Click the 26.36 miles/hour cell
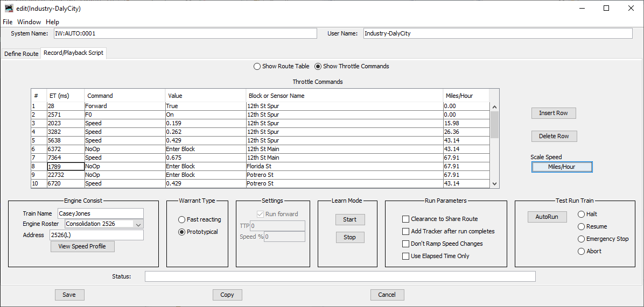 (466, 132)
